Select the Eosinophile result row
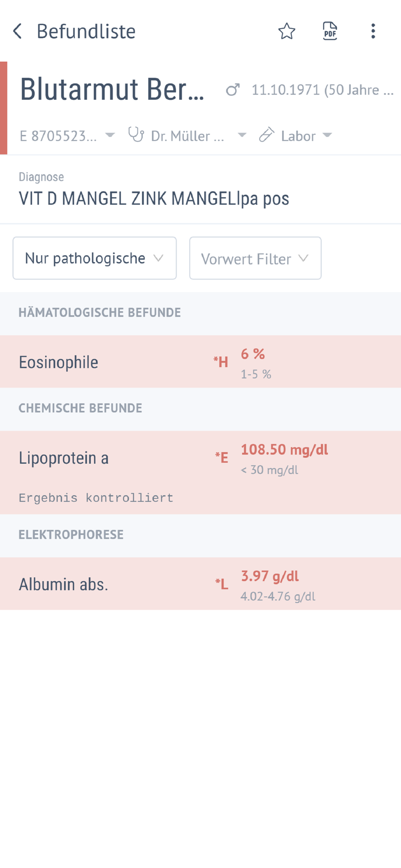 pos(200,362)
